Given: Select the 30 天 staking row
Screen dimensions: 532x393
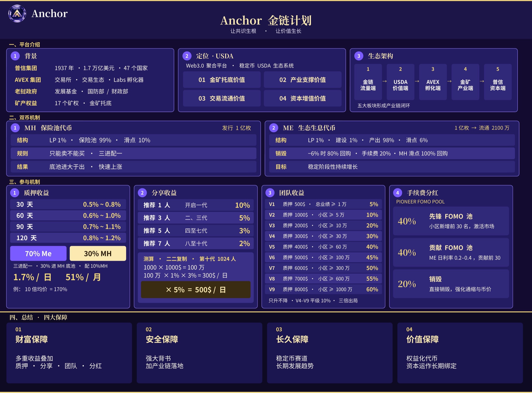Looking at the screenshot, I should (x=68, y=204).
